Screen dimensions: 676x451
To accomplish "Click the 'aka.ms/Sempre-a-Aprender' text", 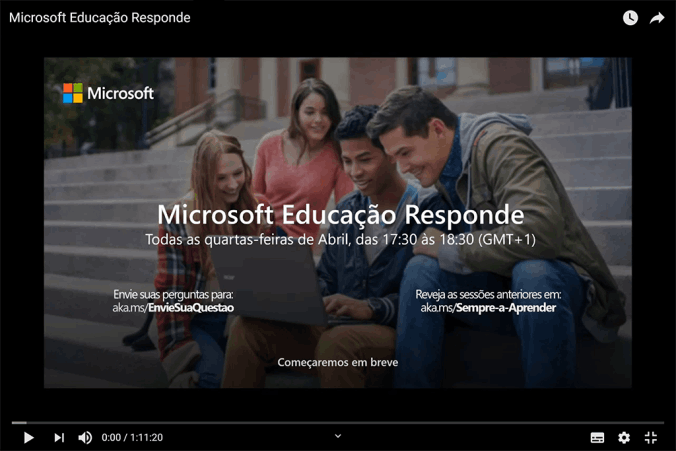I will pos(488,308).
